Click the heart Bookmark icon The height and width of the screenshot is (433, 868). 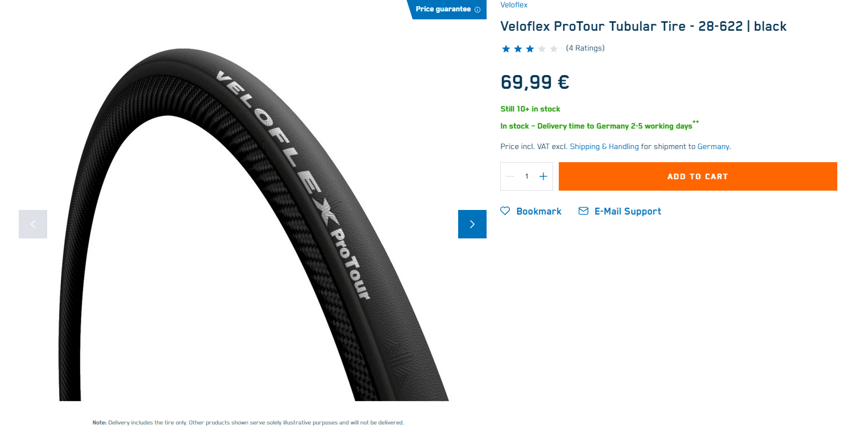pyautogui.click(x=505, y=211)
